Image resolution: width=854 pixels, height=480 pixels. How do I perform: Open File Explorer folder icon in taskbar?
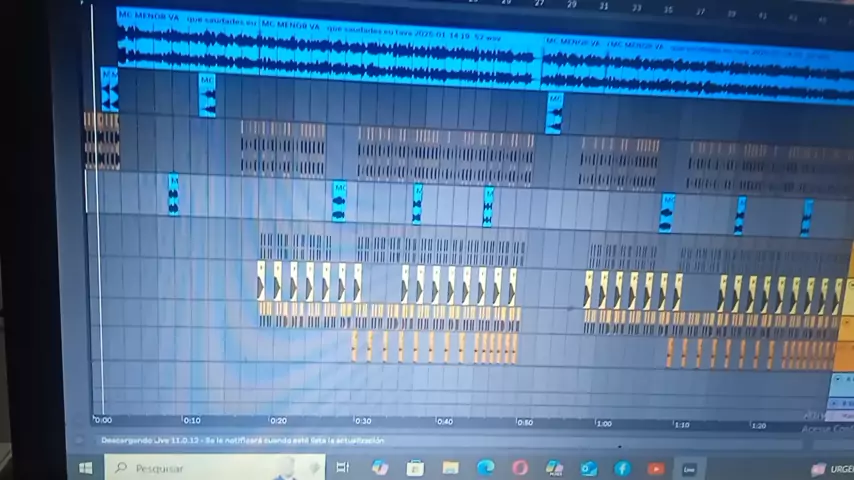tap(450, 467)
